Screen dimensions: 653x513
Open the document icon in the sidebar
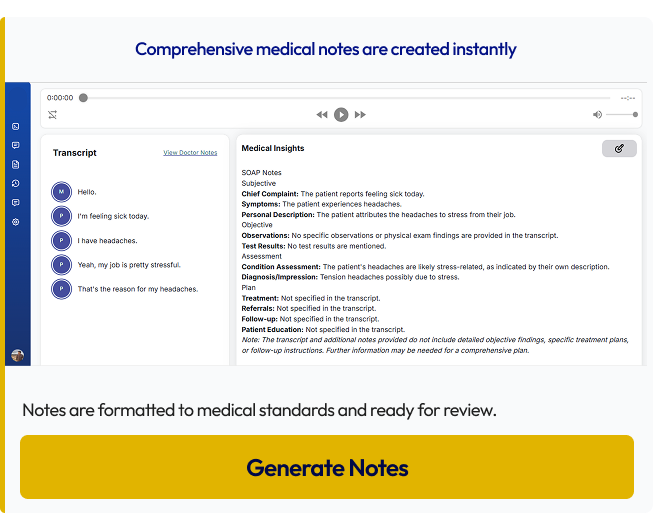(x=16, y=164)
